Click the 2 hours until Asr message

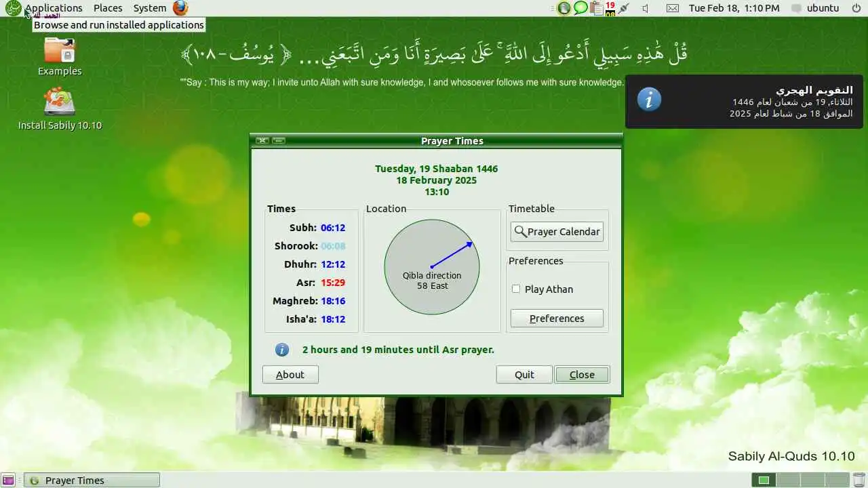tap(398, 350)
